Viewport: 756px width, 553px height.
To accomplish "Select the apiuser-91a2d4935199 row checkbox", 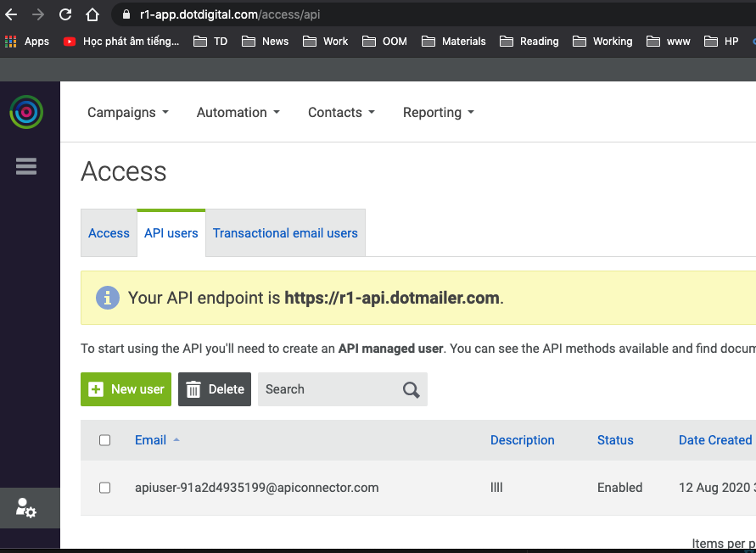I will (x=105, y=488).
